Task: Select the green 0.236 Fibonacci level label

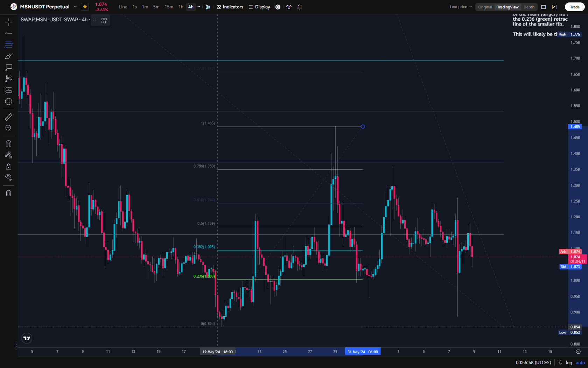Action: (x=204, y=276)
